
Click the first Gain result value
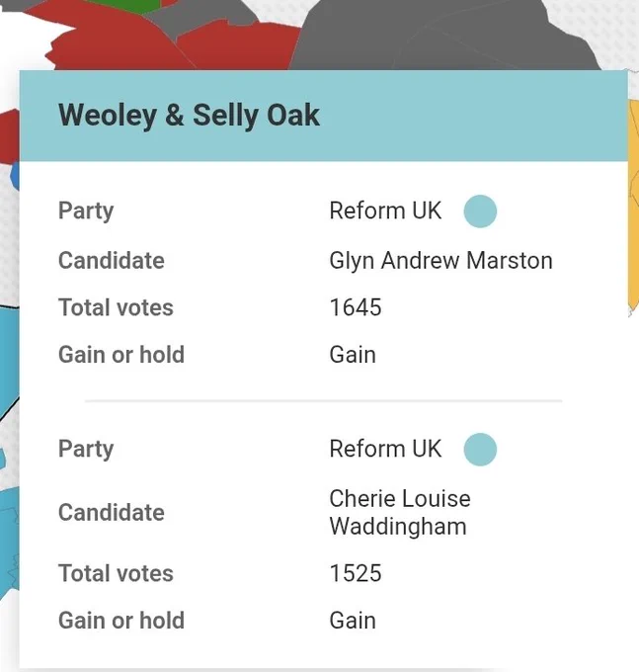pyautogui.click(x=353, y=355)
